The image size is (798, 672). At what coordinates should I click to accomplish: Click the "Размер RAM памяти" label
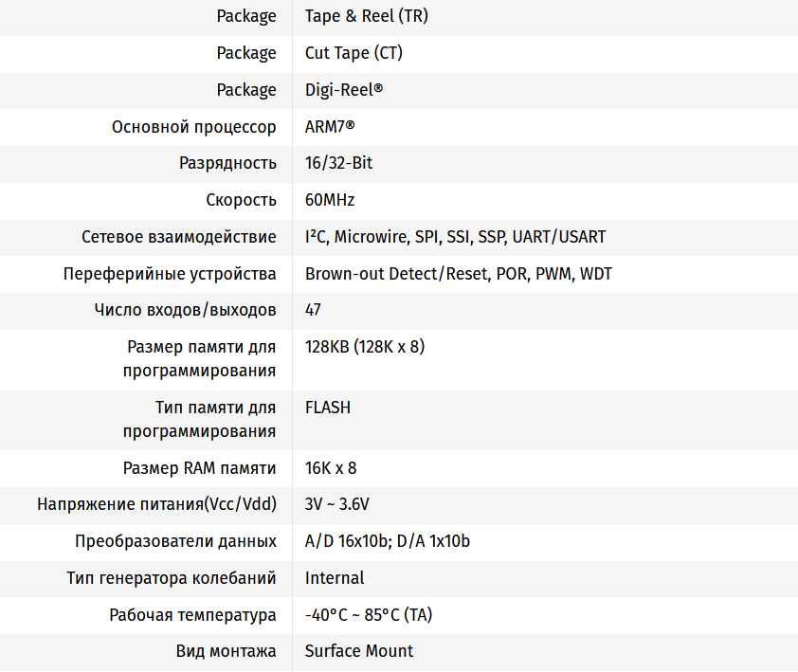tap(200, 468)
